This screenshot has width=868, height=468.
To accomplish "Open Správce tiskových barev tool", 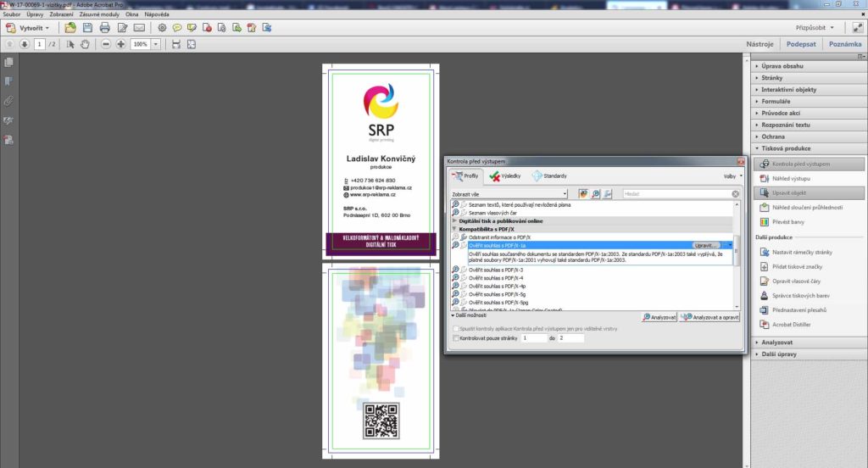I will [x=800, y=295].
